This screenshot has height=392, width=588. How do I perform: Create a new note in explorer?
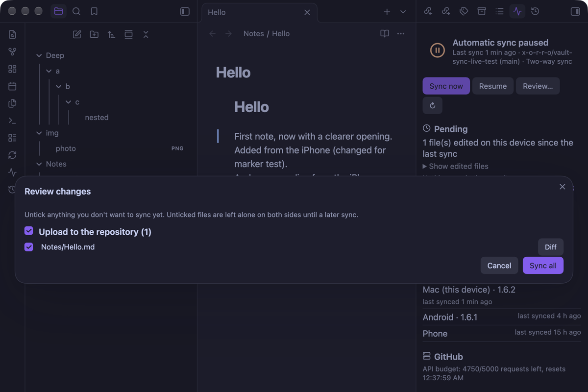tap(77, 34)
